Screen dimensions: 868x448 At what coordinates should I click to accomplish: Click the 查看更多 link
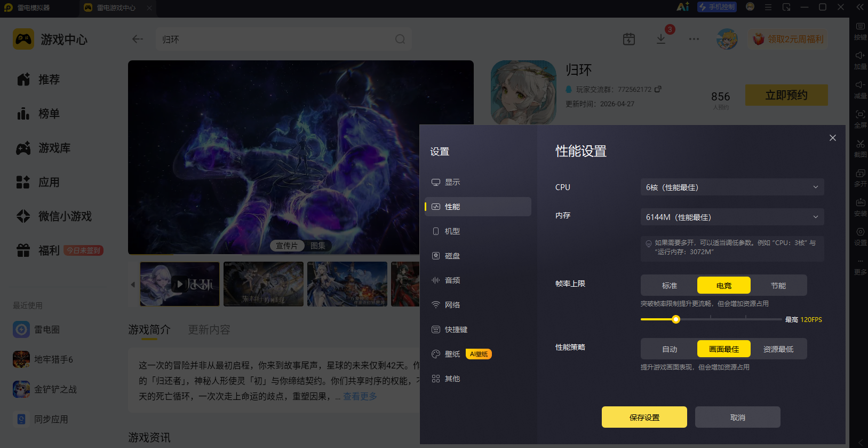point(360,396)
